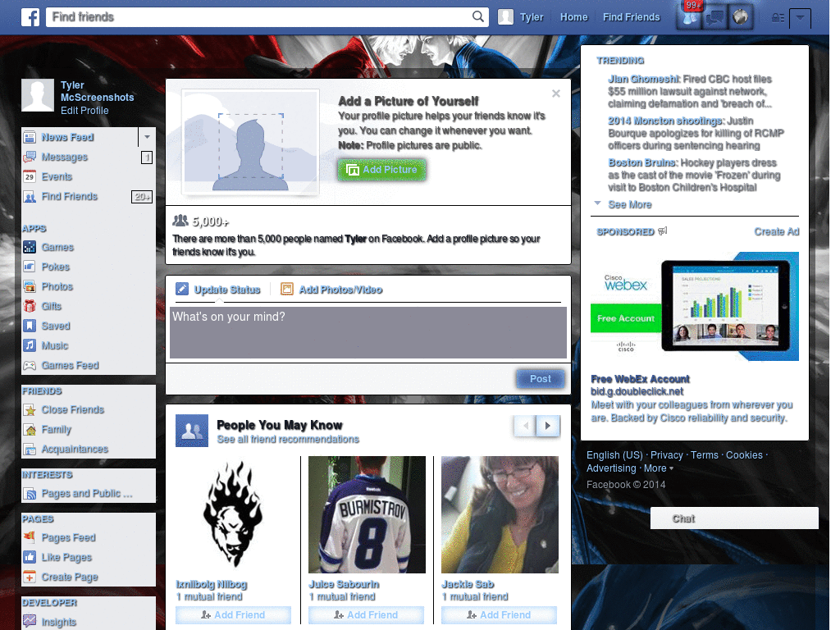840x630 pixels.
Task: Click the Events calendar icon
Action: tap(30, 177)
